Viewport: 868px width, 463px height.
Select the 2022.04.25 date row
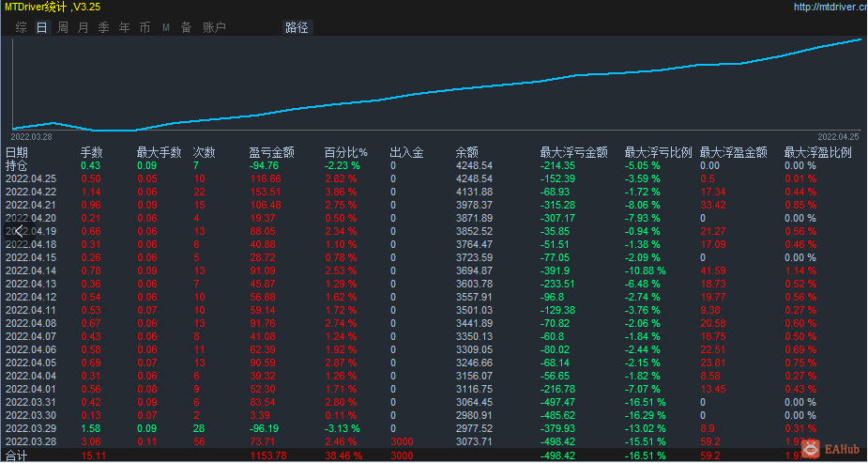point(31,178)
